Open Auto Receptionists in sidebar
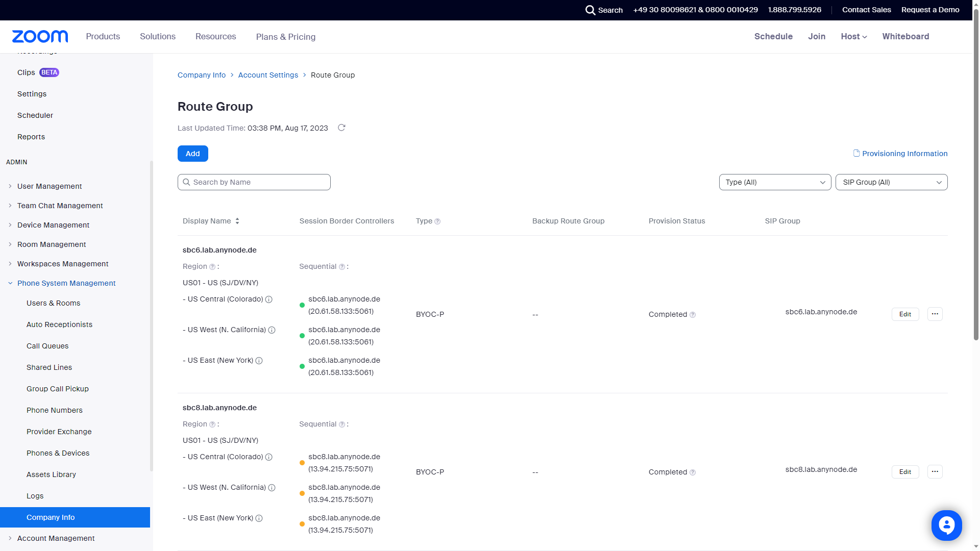Image resolution: width=980 pixels, height=551 pixels. click(x=60, y=324)
